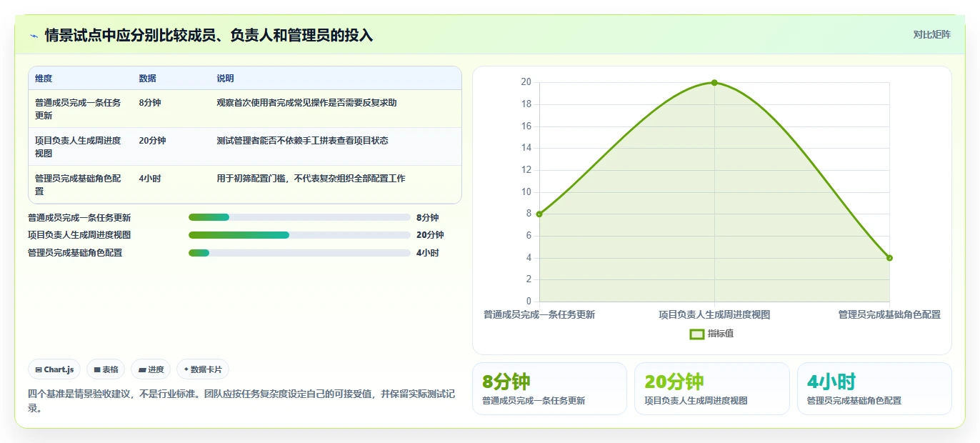Click the 4小时 cell in the table

pyautogui.click(x=150, y=179)
